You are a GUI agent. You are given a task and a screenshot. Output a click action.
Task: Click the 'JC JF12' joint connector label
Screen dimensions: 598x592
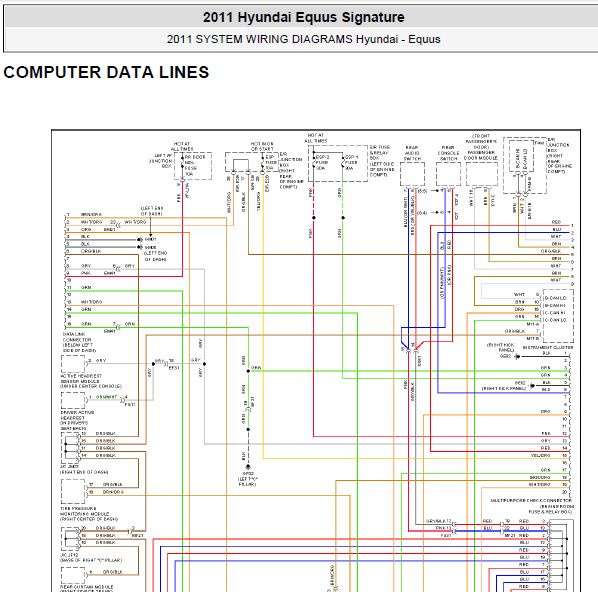tap(69, 555)
